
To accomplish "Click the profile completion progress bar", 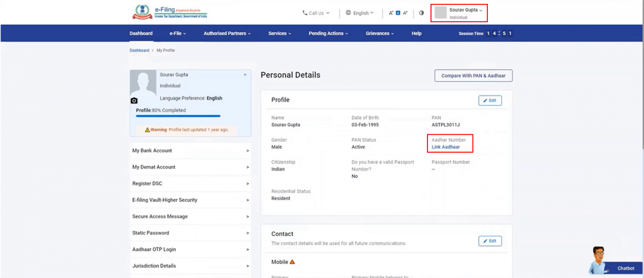I will [178, 116].
